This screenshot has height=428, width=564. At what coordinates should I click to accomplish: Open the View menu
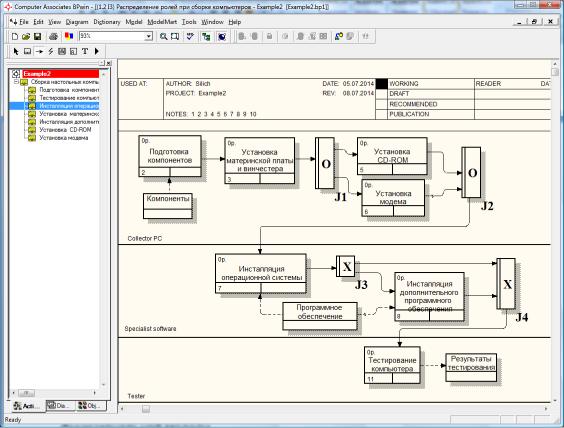coord(54,22)
